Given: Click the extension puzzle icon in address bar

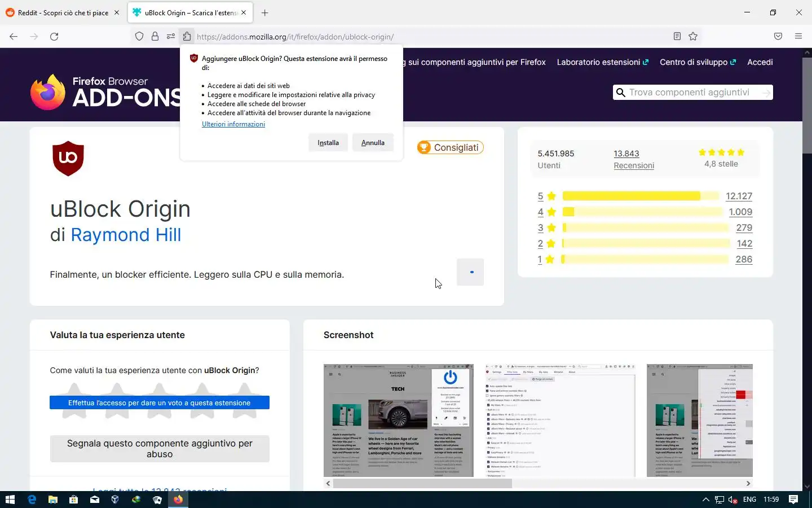Looking at the screenshot, I should [x=187, y=37].
